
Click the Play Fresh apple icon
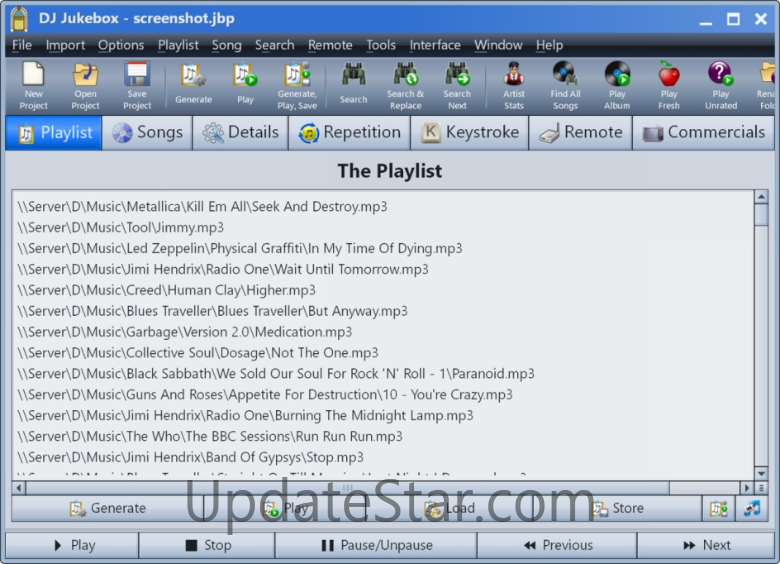click(669, 76)
